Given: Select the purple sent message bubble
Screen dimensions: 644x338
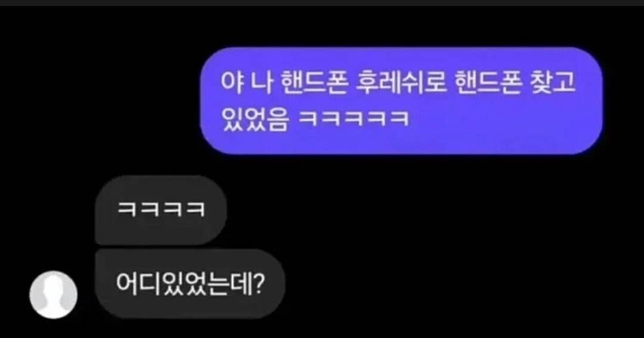Looking at the screenshot, I should coord(401,101).
